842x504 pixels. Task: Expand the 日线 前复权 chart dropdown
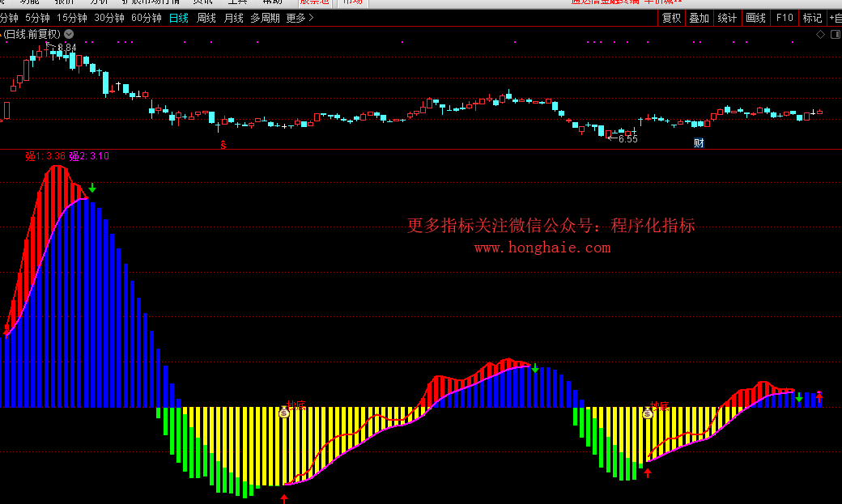tap(68, 34)
